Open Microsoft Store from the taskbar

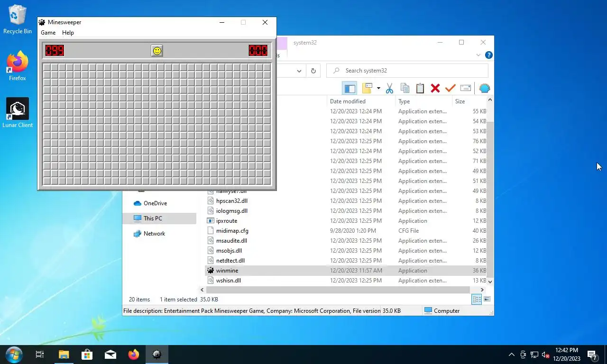tap(87, 355)
